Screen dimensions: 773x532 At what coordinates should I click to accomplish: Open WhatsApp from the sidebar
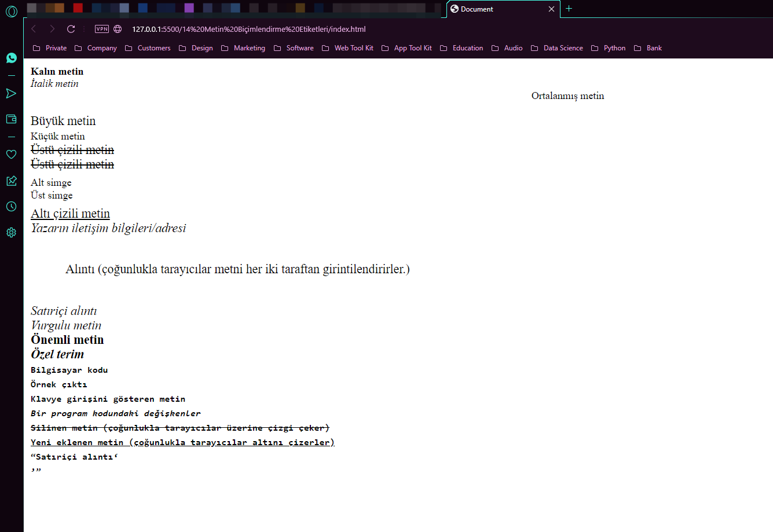pos(11,58)
